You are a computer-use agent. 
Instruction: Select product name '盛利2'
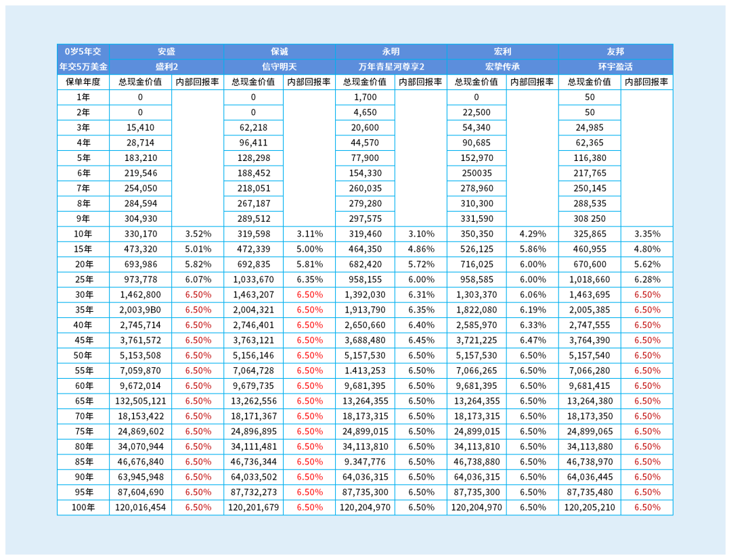(167, 67)
